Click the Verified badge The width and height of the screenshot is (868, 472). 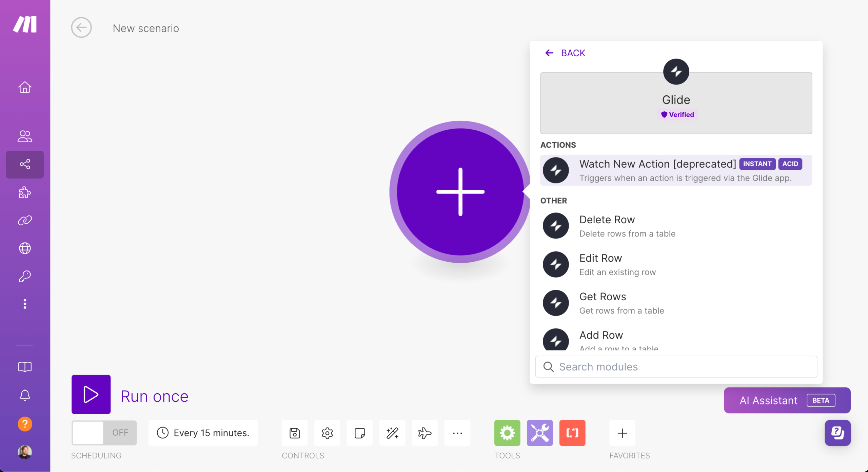coord(677,115)
